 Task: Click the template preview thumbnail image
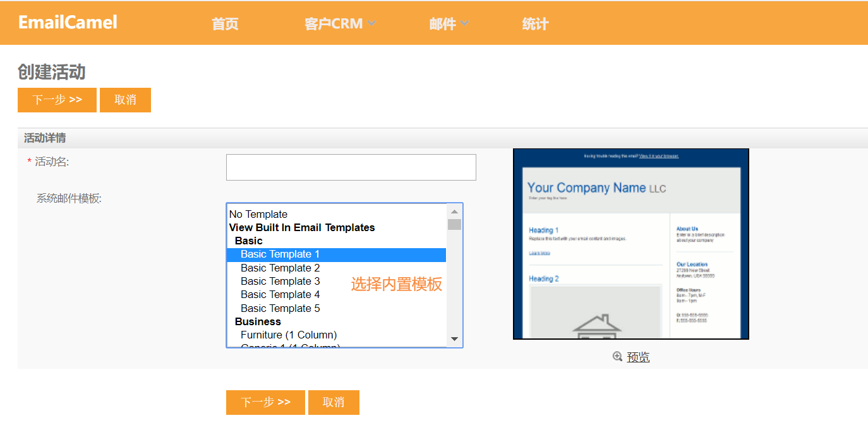(x=631, y=243)
